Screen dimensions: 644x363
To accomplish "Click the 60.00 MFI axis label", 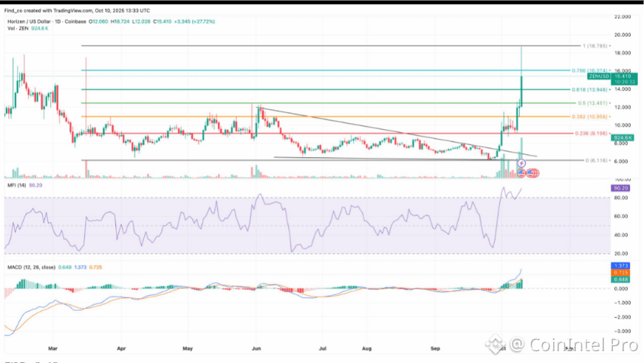I will point(620,216).
